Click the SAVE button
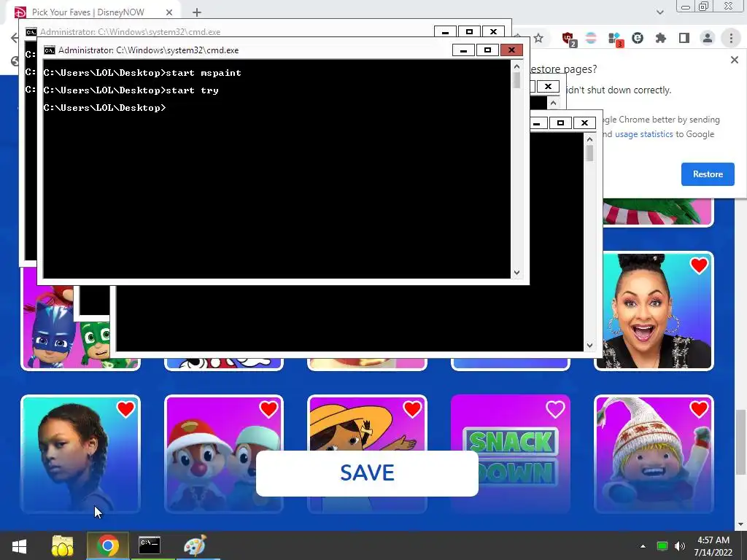This screenshot has height=560, width=747. pos(367,473)
